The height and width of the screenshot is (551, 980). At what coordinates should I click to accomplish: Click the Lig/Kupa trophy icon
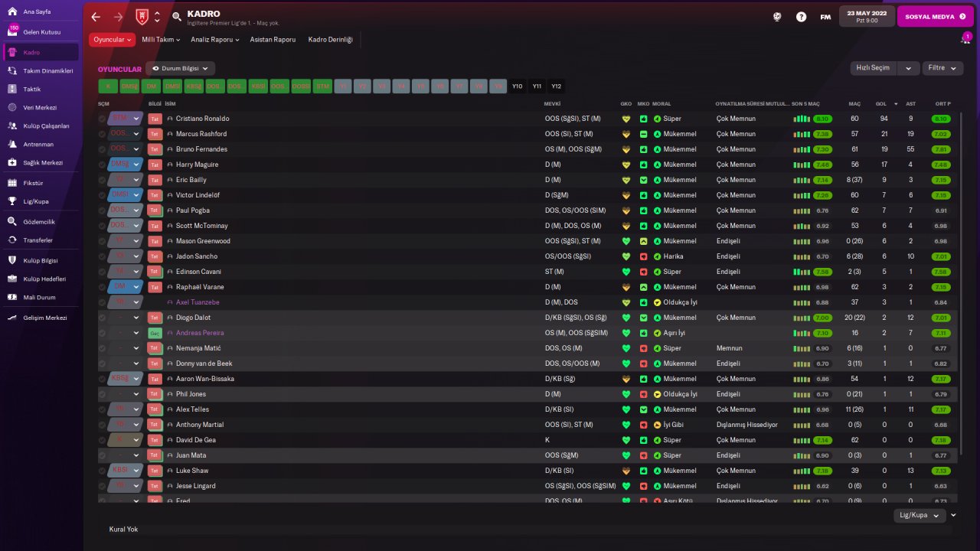coord(12,201)
